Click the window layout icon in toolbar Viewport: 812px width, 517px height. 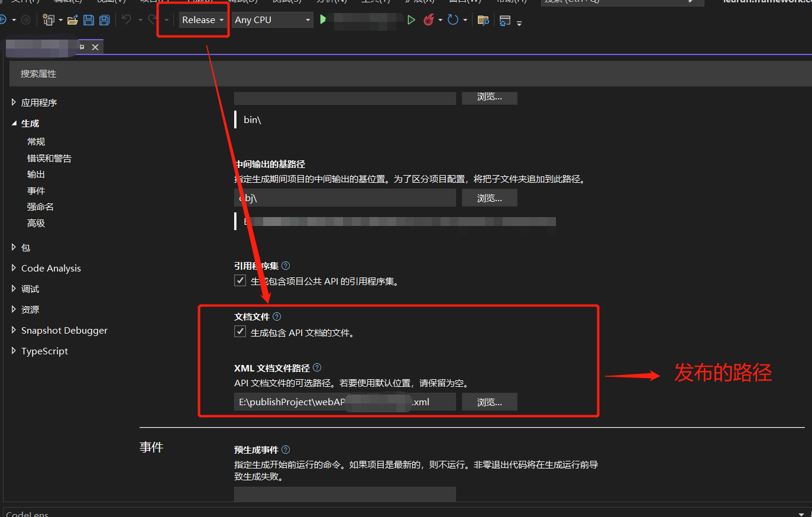coord(505,21)
